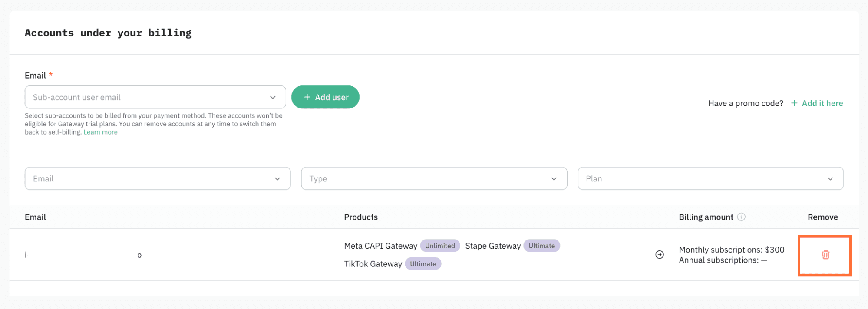868x309 pixels.
Task: Click the Add user button
Action: (325, 97)
